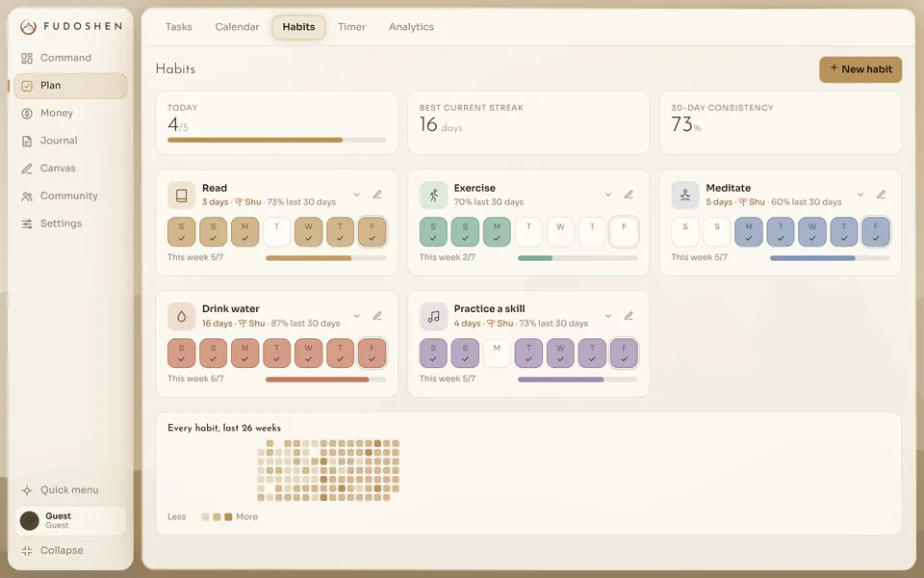Click the Read habit book icon
This screenshot has width=924, height=578.
pos(182,196)
